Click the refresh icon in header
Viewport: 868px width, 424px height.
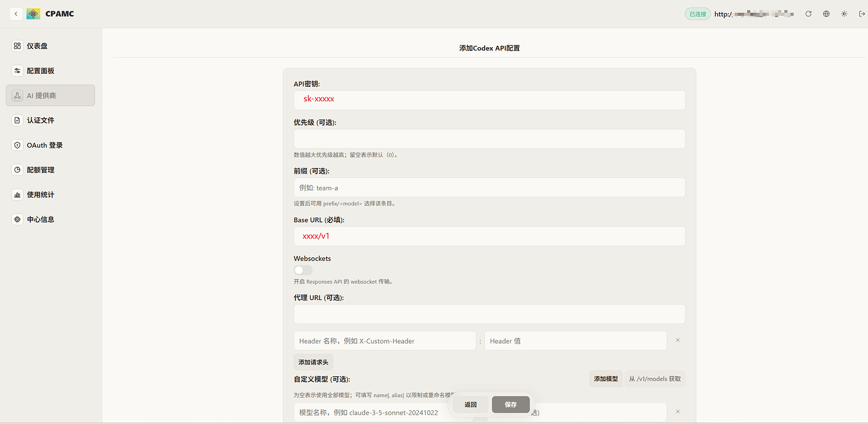pyautogui.click(x=808, y=14)
